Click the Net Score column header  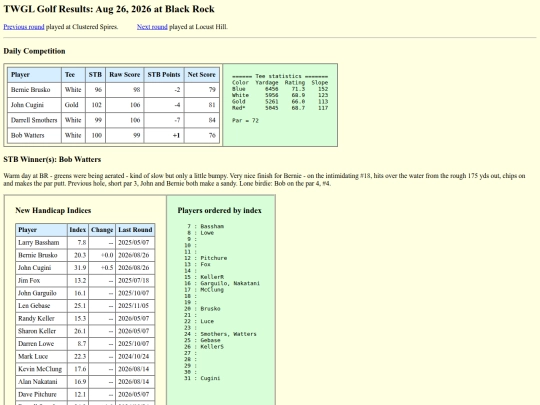tap(201, 75)
